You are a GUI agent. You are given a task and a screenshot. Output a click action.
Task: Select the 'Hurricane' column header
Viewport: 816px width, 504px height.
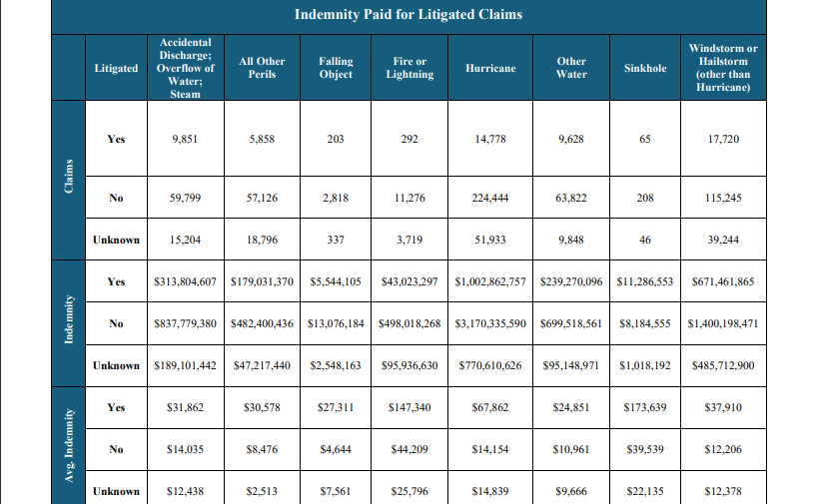(490, 68)
